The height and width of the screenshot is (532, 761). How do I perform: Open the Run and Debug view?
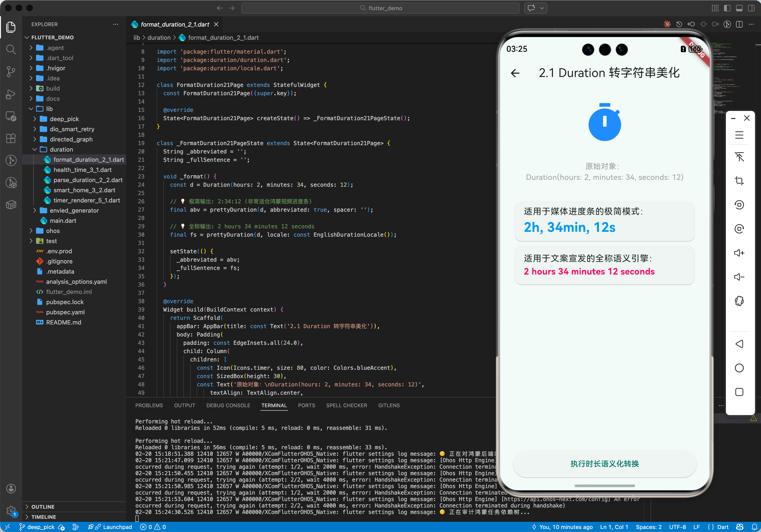11,94
